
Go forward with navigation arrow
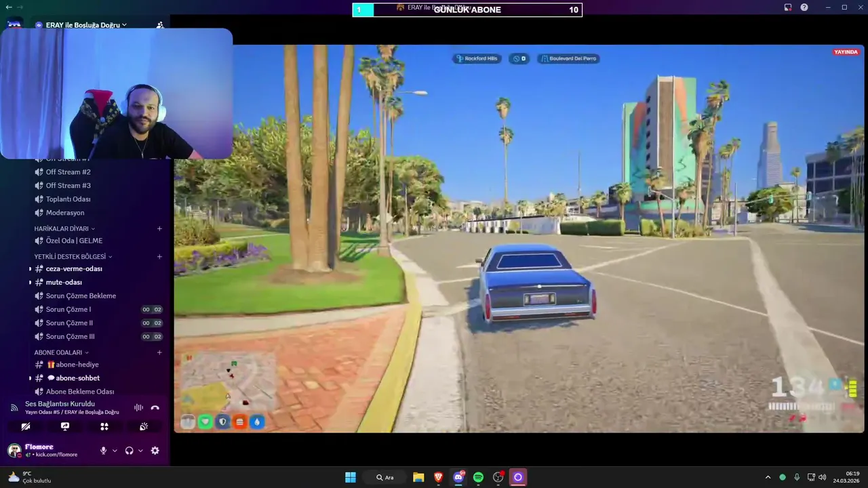pyautogui.click(x=20, y=7)
